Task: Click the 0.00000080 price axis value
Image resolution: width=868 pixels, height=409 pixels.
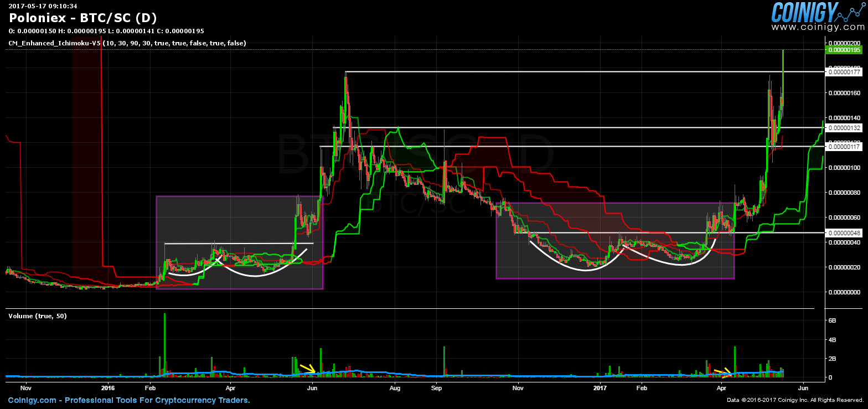Action: click(844, 193)
